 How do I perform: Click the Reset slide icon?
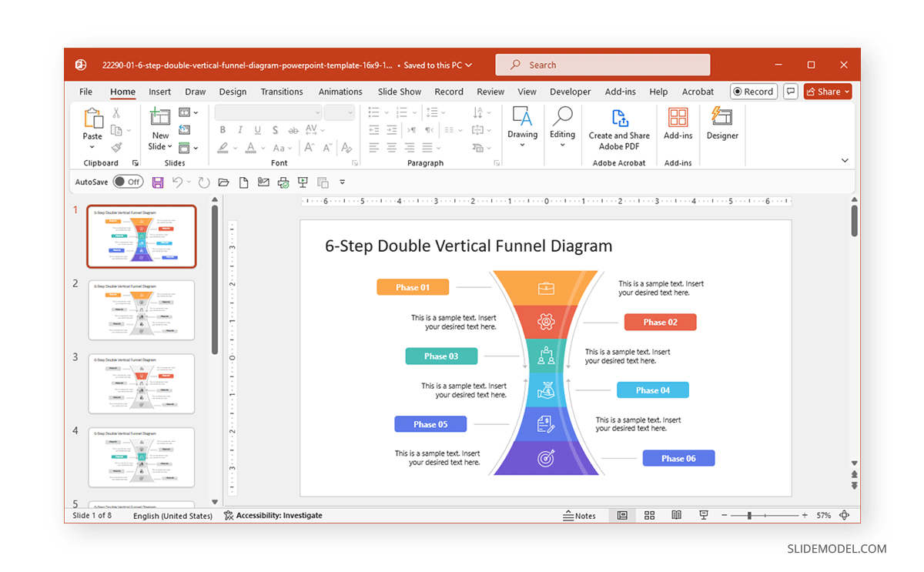pos(185,130)
